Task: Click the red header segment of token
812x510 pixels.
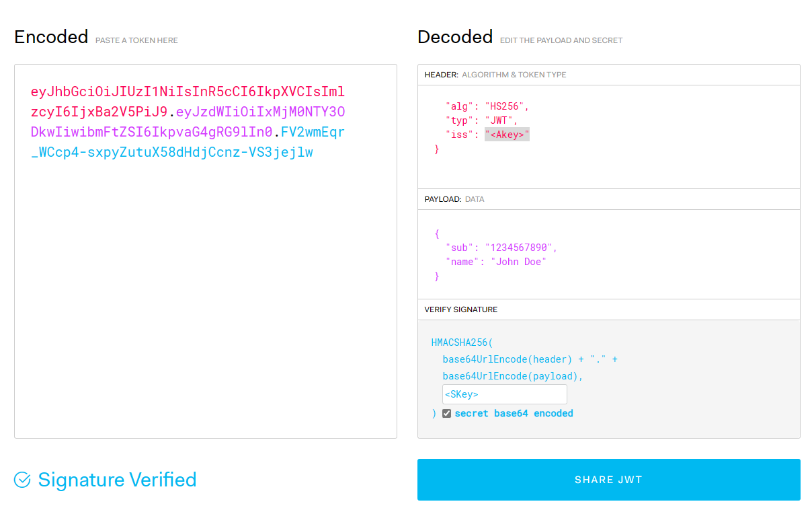Action: (187, 92)
